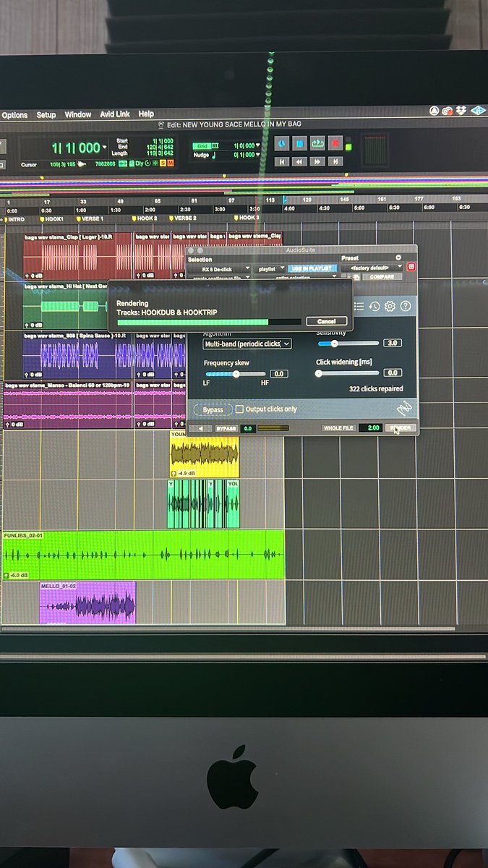The height and width of the screenshot is (868, 488).
Task: Open the Preset circular menu arrow
Action: point(398,258)
